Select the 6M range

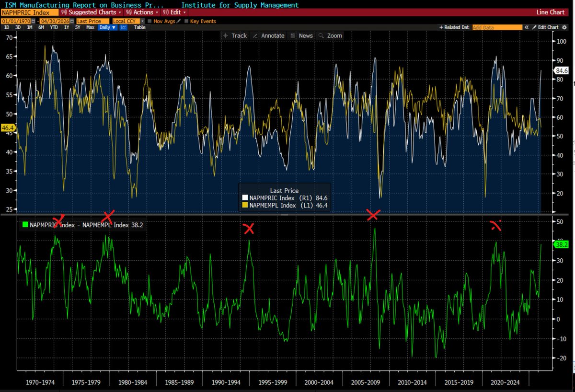point(41,27)
